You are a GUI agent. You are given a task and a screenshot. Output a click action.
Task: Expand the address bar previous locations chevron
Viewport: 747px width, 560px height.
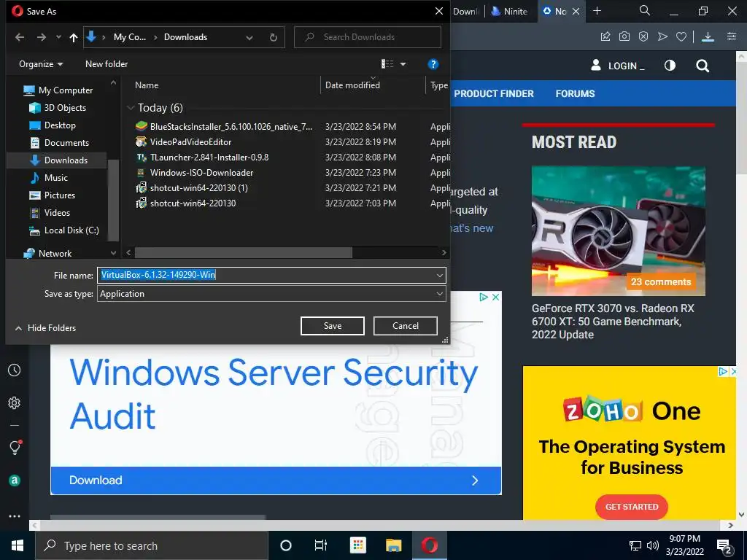(x=249, y=37)
